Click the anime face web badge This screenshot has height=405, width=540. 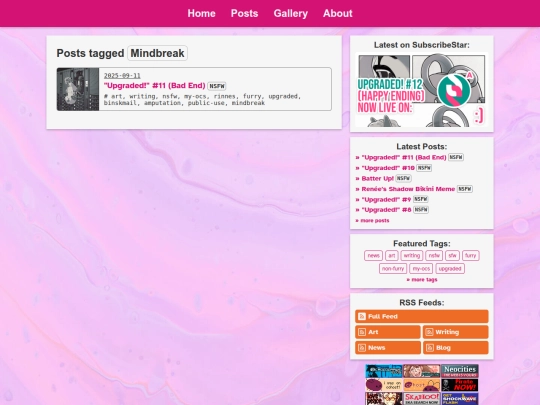pos(422,371)
